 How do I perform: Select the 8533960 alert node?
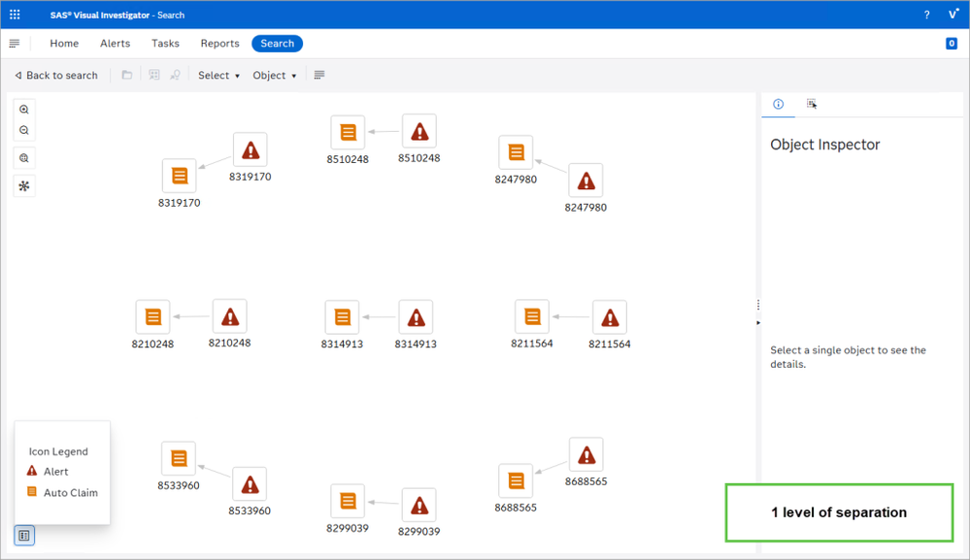coord(250,484)
